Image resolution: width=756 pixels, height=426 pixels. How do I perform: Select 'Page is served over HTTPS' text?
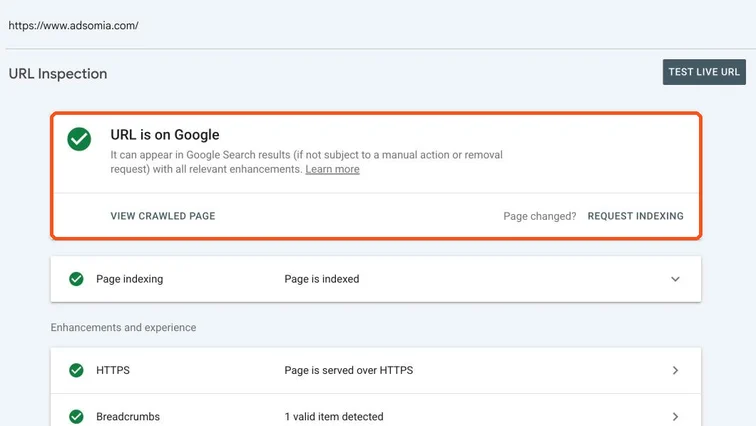pyautogui.click(x=349, y=370)
